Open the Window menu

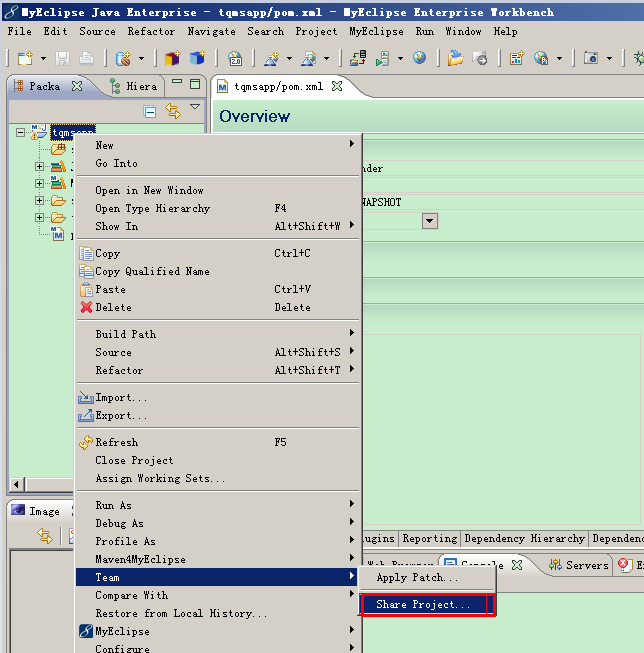tap(463, 32)
